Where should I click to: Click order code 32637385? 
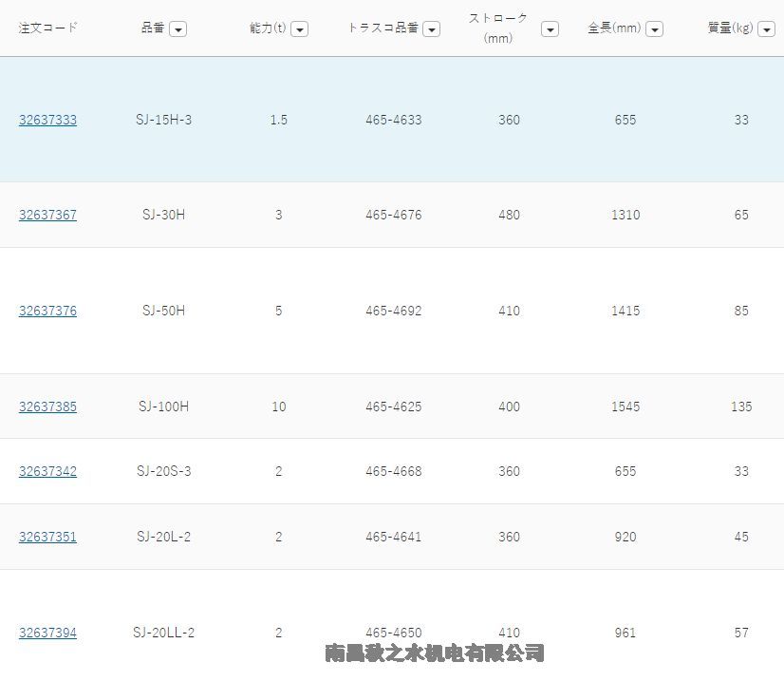[47, 407]
